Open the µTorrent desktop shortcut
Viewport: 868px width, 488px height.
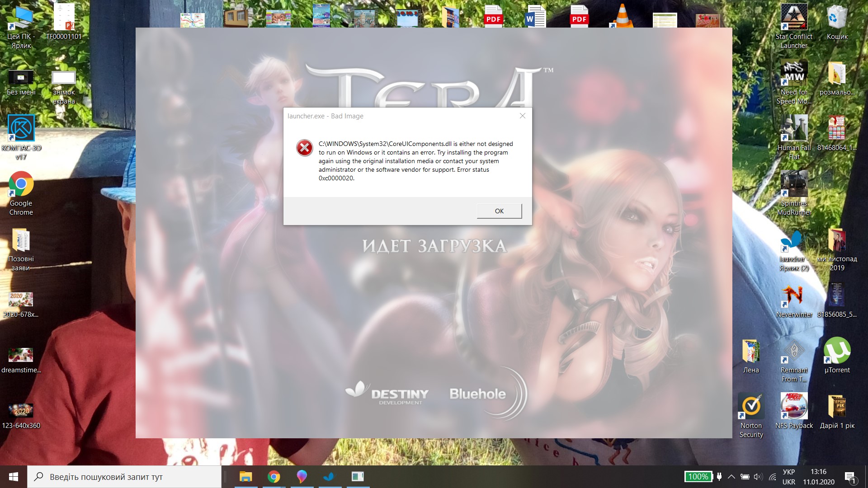coord(837,356)
